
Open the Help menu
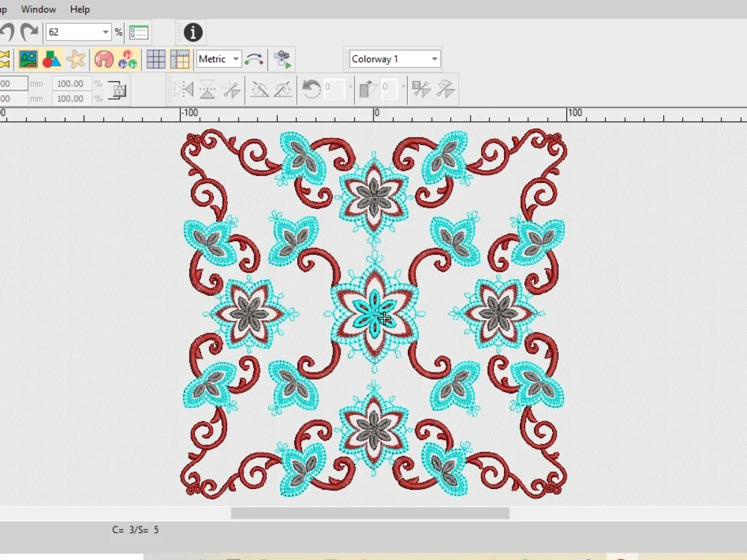tap(79, 9)
